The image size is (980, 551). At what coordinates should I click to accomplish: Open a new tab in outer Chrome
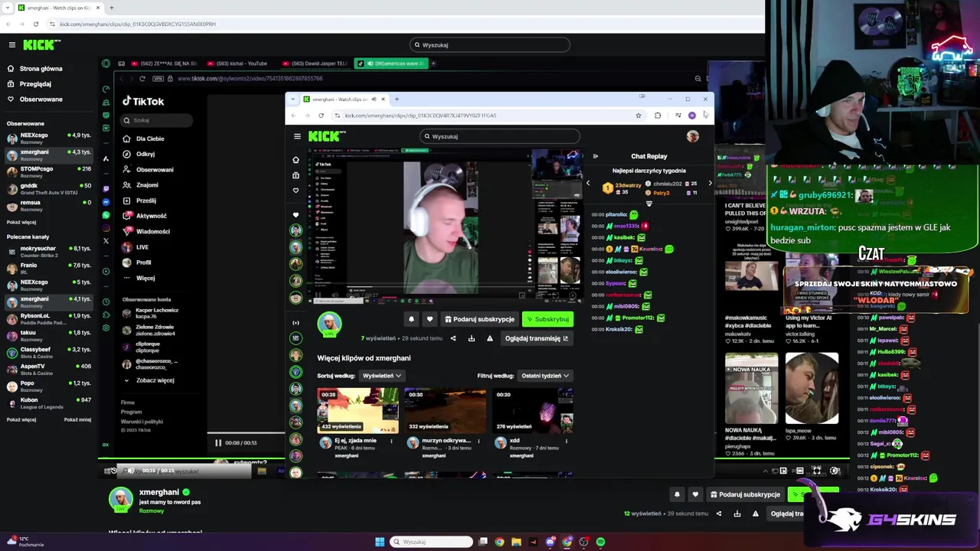111,8
